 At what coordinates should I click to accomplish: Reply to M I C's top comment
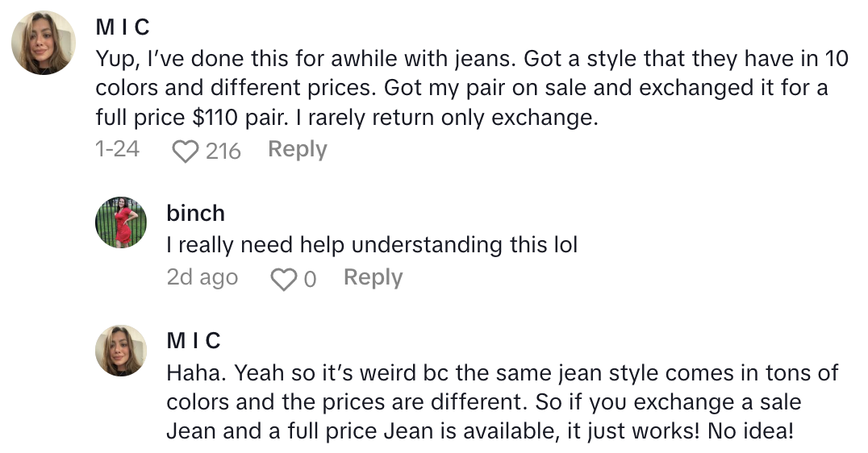coord(297,150)
